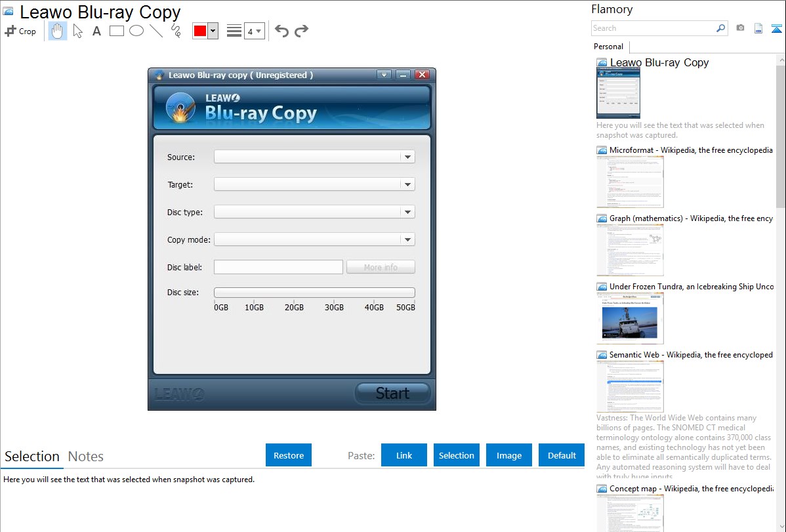
Task: Click the Disc size progress bar
Action: click(x=314, y=293)
